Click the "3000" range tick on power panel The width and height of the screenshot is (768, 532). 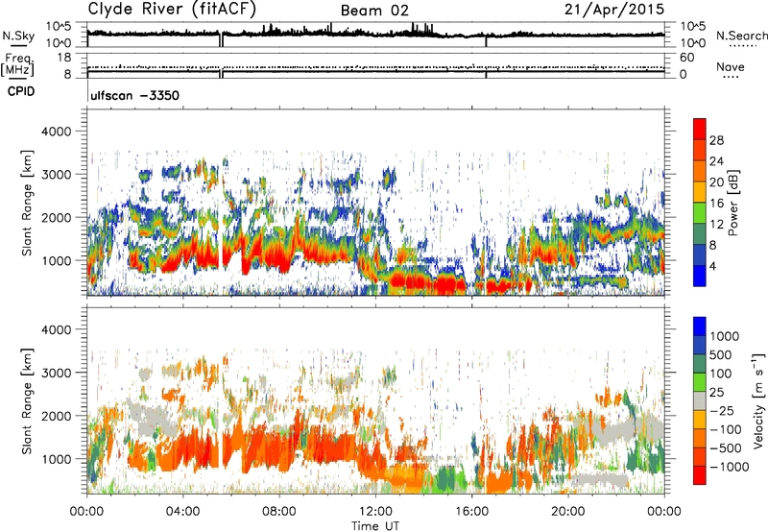coord(56,175)
